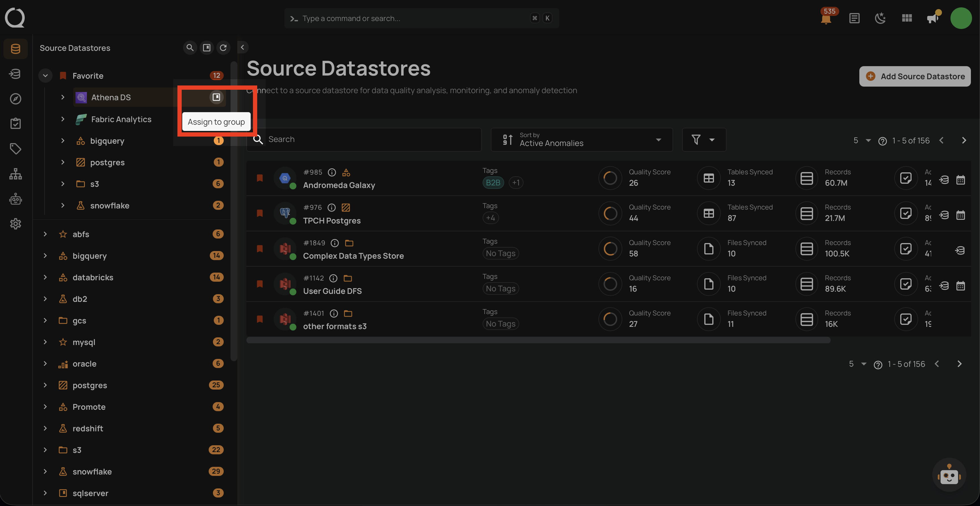Toggle the bookmark flag on TPCH Postgres
980x506 pixels.
[x=260, y=213]
